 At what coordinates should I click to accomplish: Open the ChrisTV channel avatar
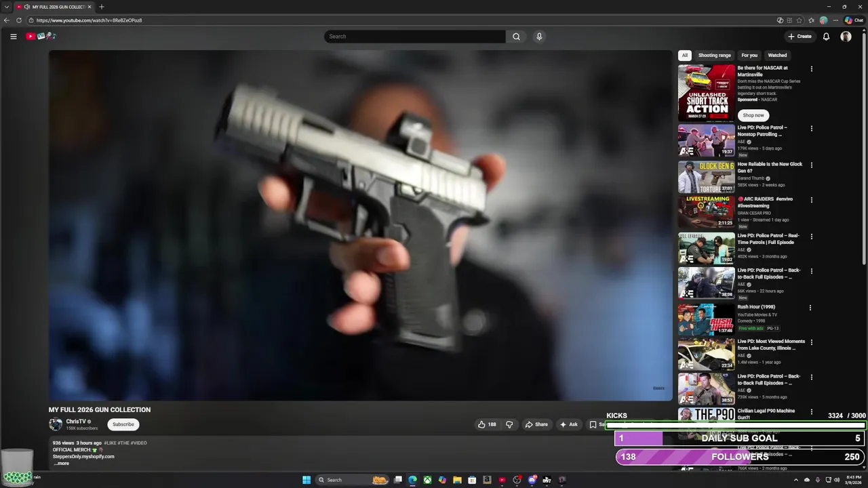coord(56,424)
